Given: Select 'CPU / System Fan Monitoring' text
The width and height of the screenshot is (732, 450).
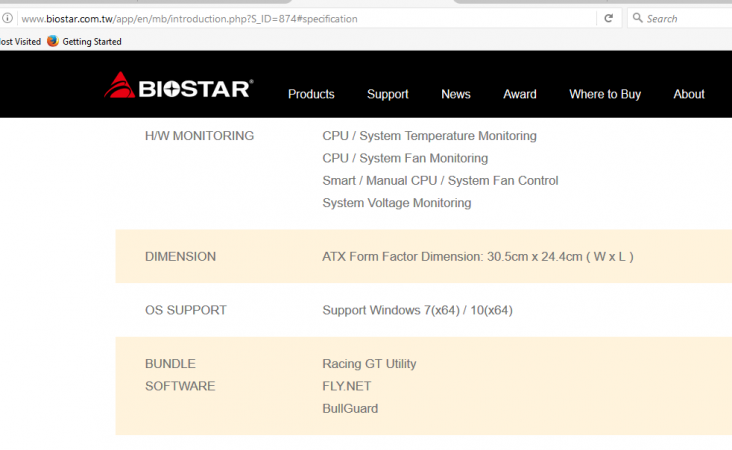Looking at the screenshot, I should pyautogui.click(x=405, y=158).
